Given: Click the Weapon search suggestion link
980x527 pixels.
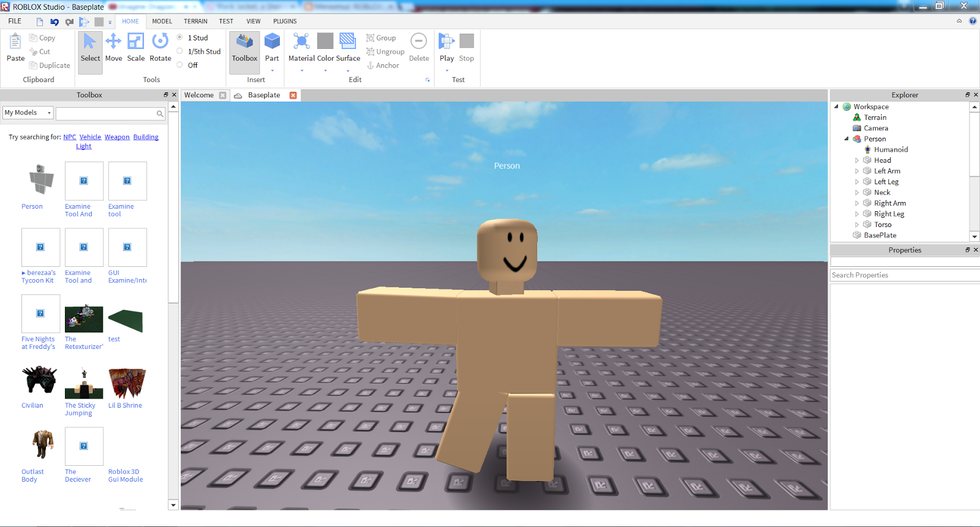Looking at the screenshot, I should (x=117, y=137).
